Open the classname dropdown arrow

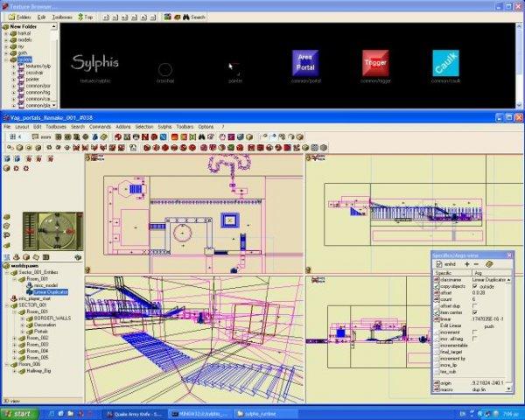click(x=509, y=280)
